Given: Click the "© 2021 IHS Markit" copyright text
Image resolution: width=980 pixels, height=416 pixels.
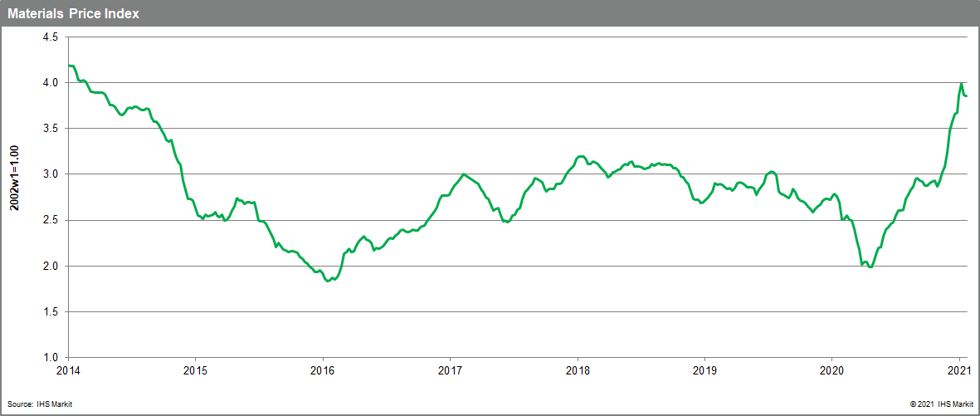Looking at the screenshot, I should pos(939,404).
